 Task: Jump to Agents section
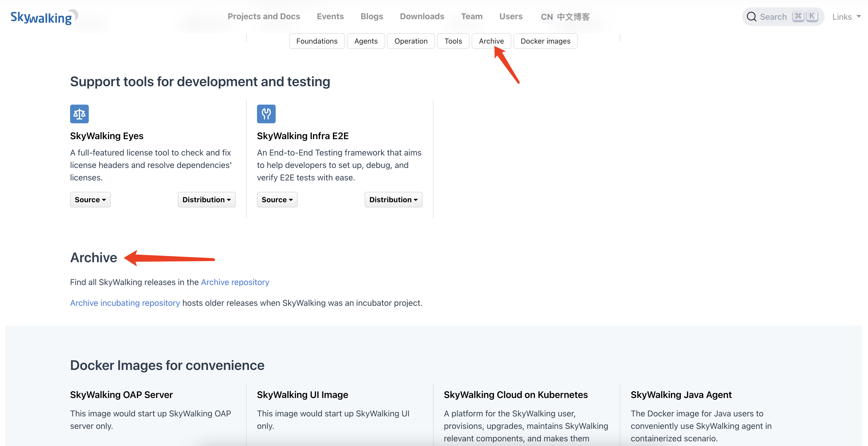coord(366,41)
